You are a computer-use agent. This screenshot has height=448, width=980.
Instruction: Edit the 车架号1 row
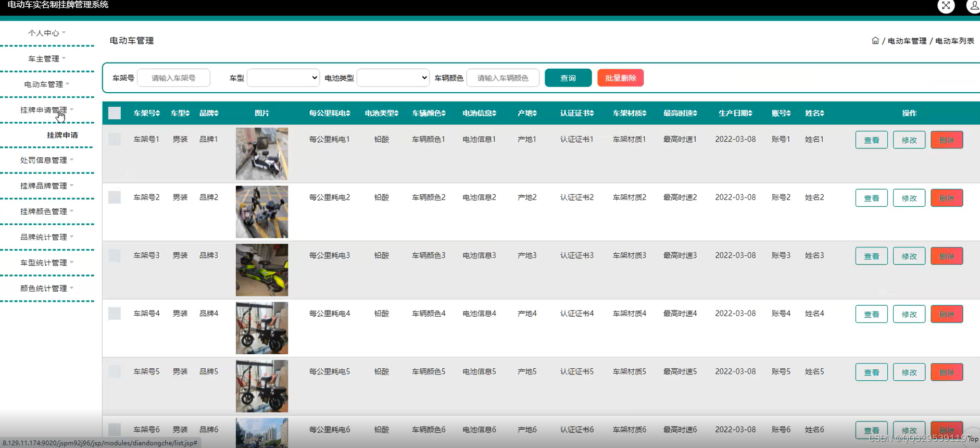(x=909, y=140)
